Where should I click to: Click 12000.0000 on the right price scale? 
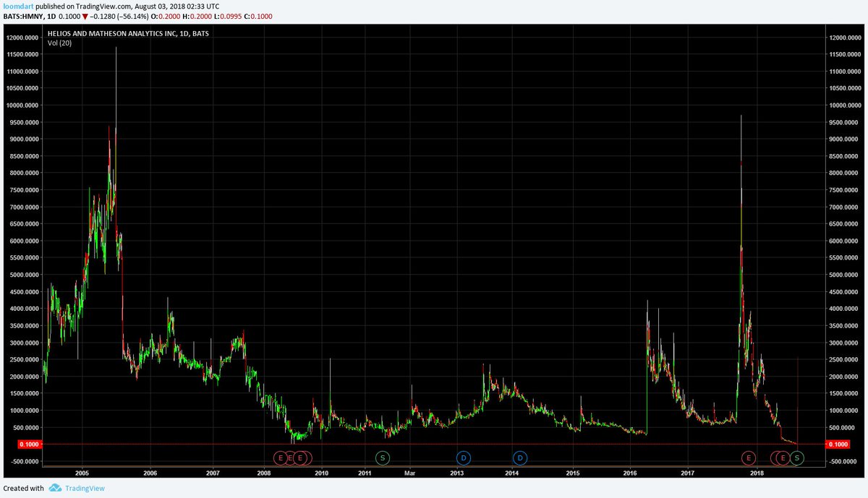pyautogui.click(x=844, y=38)
